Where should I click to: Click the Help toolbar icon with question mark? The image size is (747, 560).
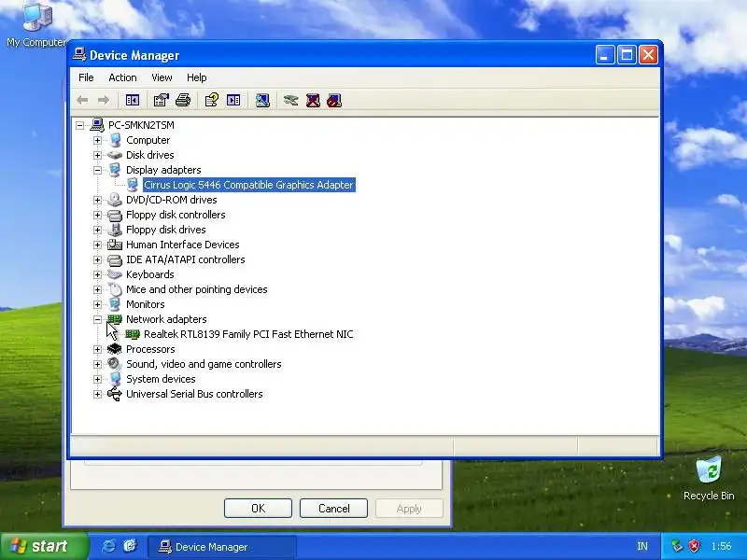[x=212, y=100]
